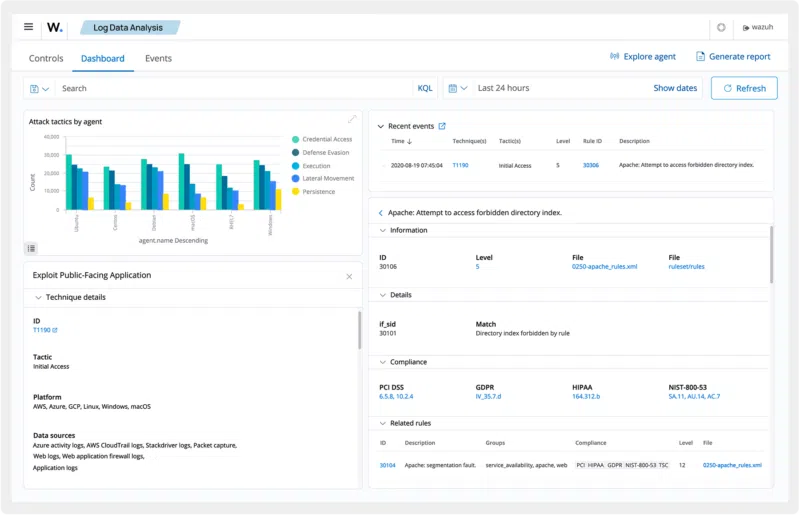800x515 pixels.
Task: Click the back arrow beside Apache rule title
Action: pos(380,213)
